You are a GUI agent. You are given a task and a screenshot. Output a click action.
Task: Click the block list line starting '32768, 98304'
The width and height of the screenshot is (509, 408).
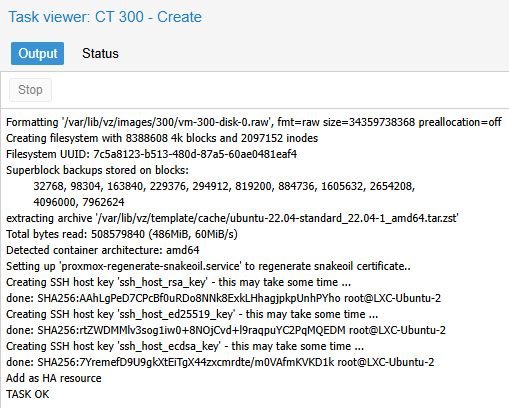(x=224, y=186)
